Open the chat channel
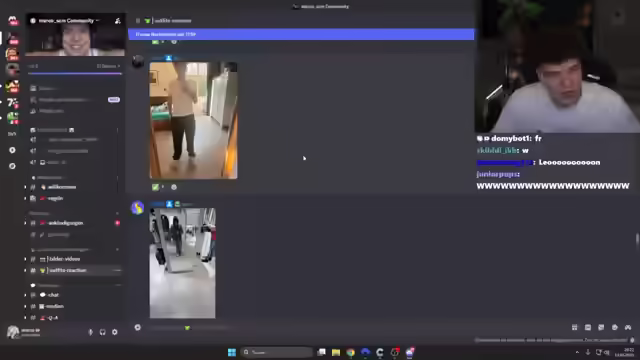Screen dimensions: 640x360 coord(53,295)
